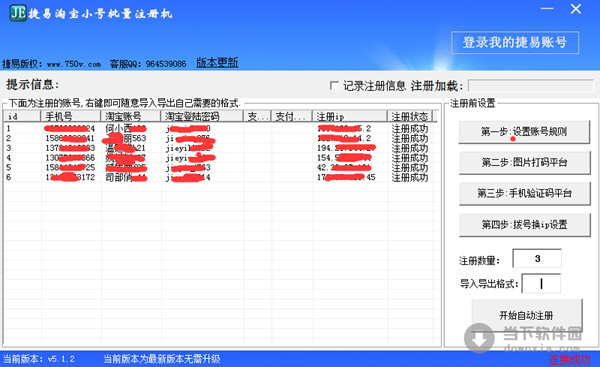Click 第一步:设置账号规则 button

pyautogui.click(x=524, y=132)
